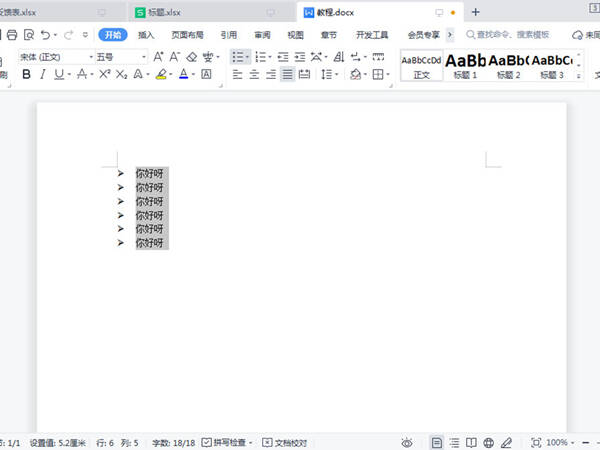600x450 pixels.
Task: Apply Subscript formatting
Action: tap(121, 74)
